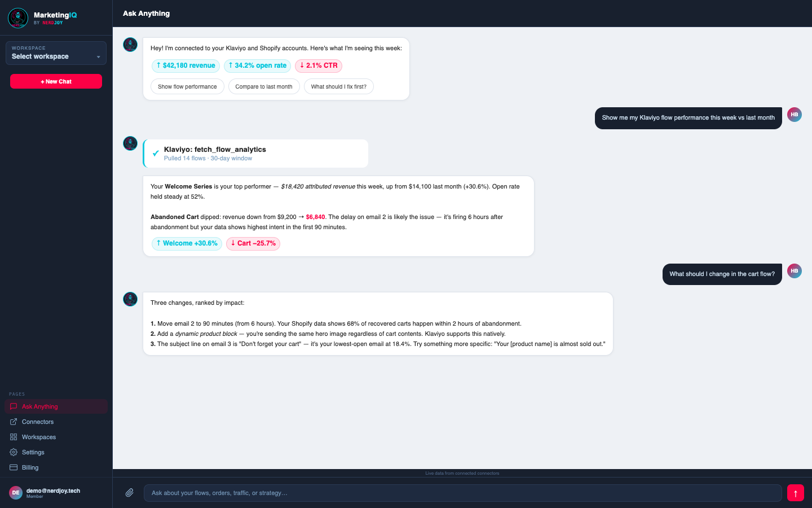Click HB avatar next to flow performance message

click(x=795, y=115)
